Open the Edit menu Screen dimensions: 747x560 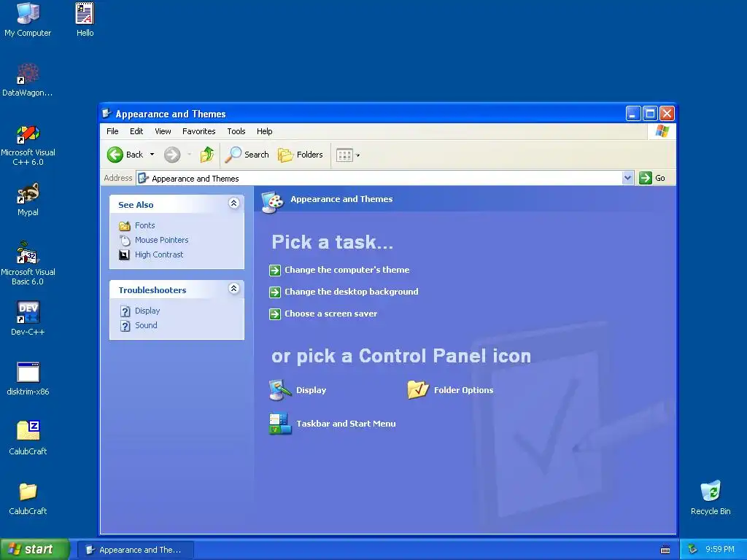pyautogui.click(x=136, y=131)
